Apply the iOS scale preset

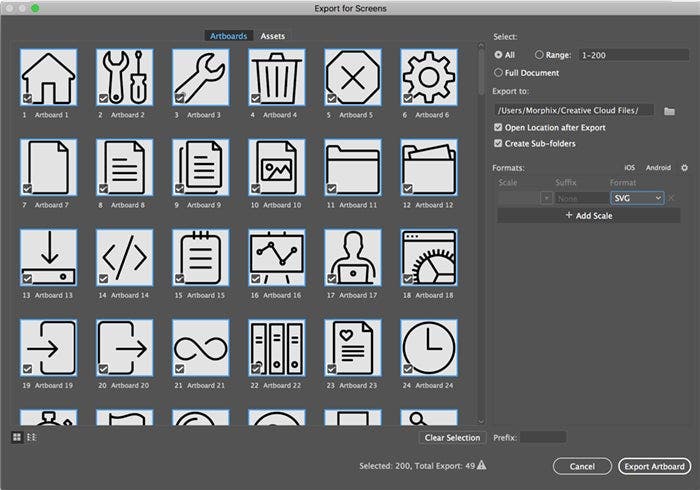pyautogui.click(x=630, y=168)
